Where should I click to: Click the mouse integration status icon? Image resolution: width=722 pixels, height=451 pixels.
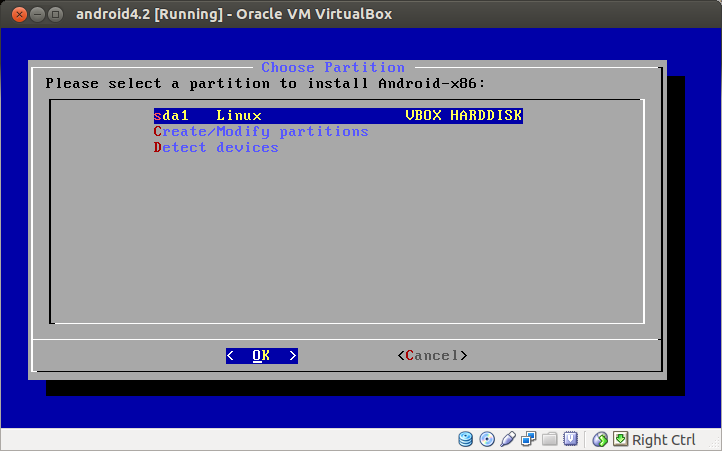(600, 439)
